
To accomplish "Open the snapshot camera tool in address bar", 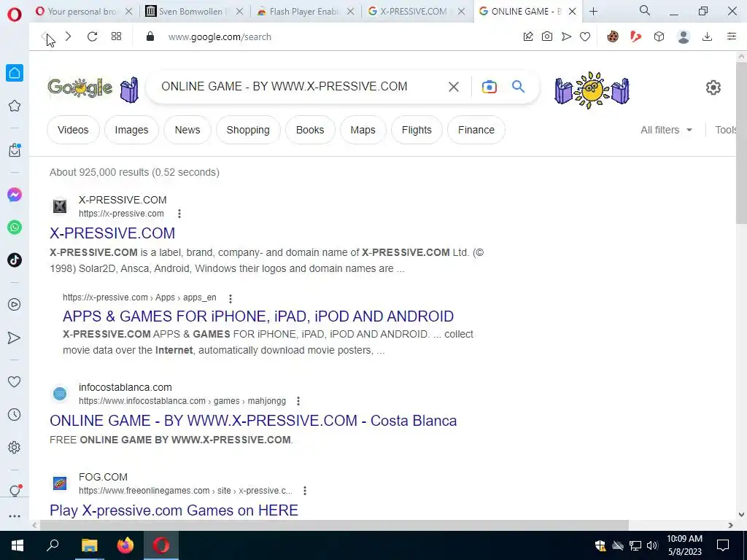I will (x=547, y=36).
